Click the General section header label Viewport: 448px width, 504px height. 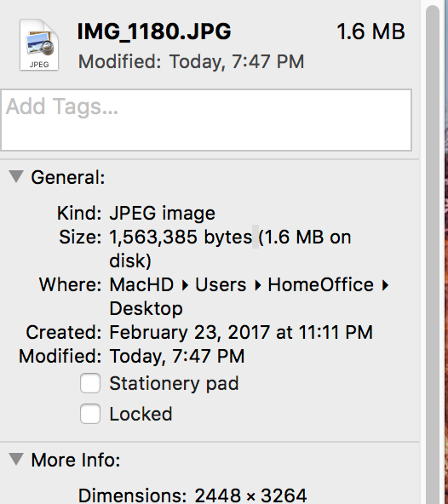pos(68,177)
